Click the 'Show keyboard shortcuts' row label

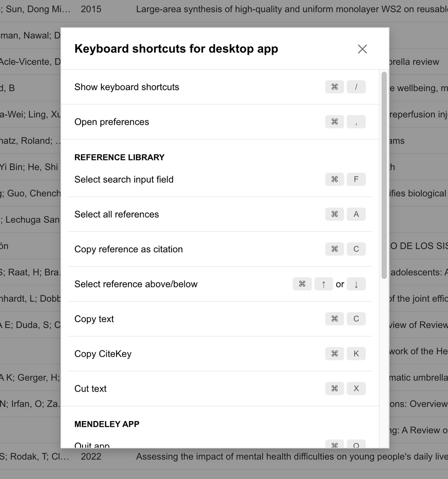(x=127, y=87)
